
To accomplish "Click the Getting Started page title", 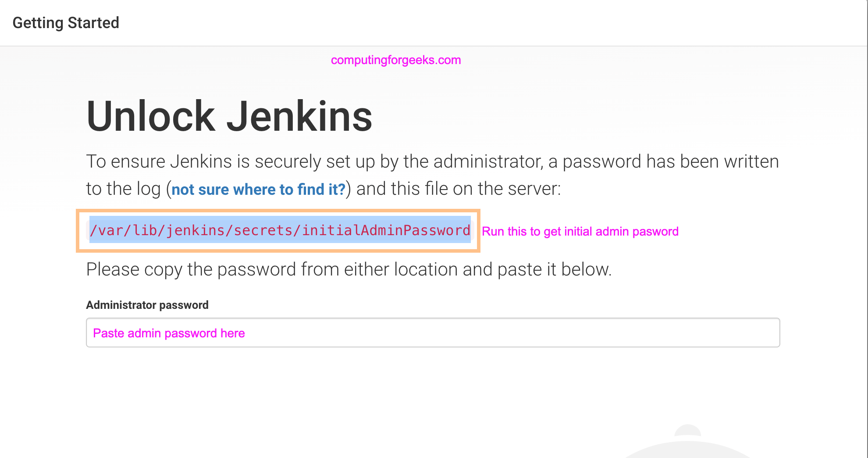I will click(66, 22).
